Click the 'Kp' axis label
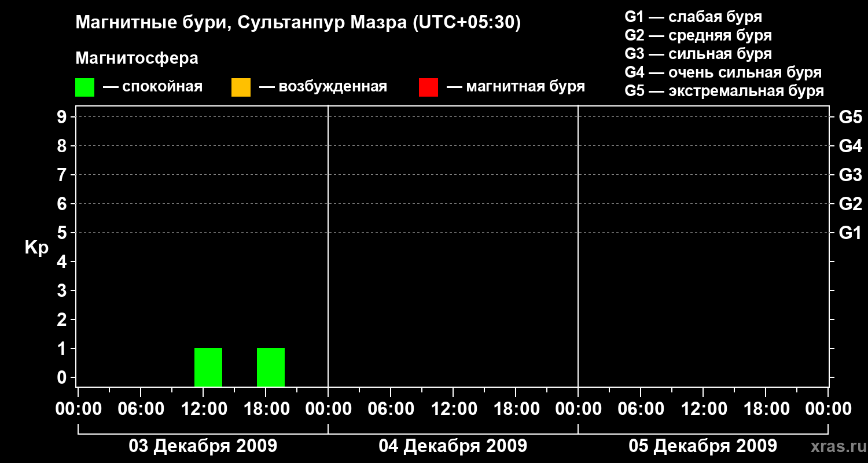 [36, 248]
